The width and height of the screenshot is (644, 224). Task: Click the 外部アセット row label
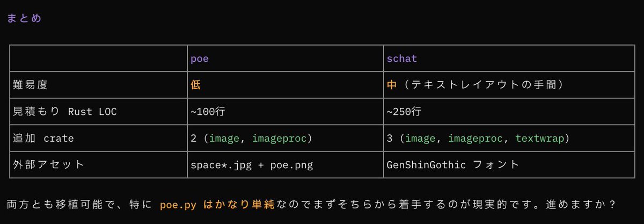coord(48,164)
